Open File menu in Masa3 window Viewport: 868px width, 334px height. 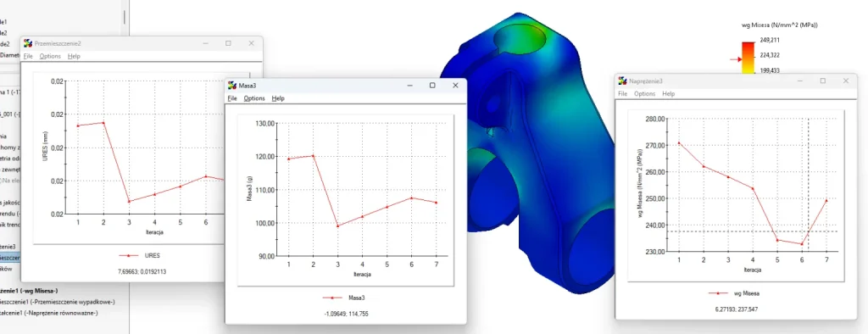coord(232,98)
